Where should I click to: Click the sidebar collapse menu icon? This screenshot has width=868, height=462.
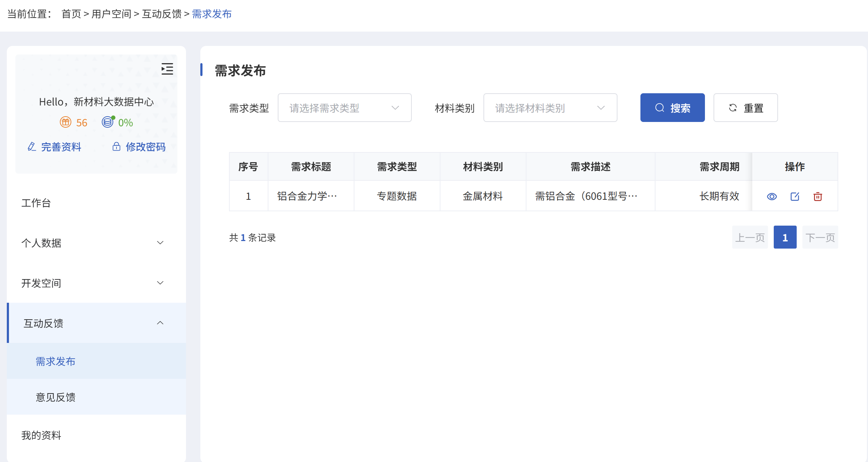pyautogui.click(x=167, y=69)
